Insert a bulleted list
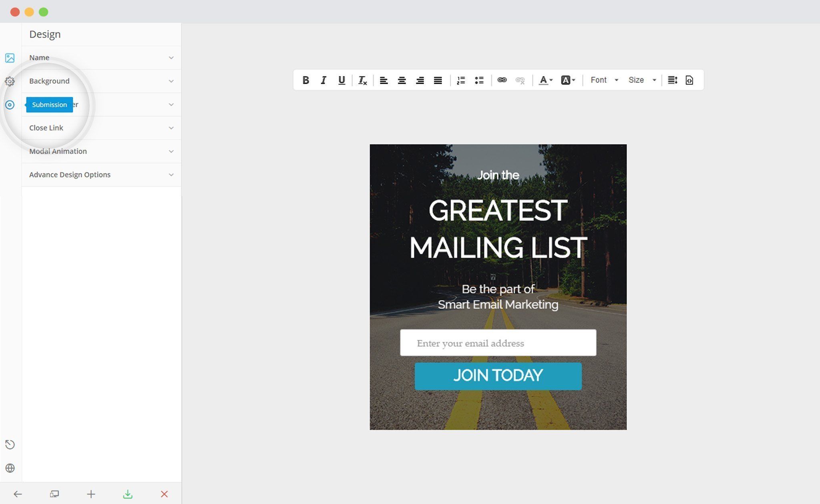 [x=479, y=80]
